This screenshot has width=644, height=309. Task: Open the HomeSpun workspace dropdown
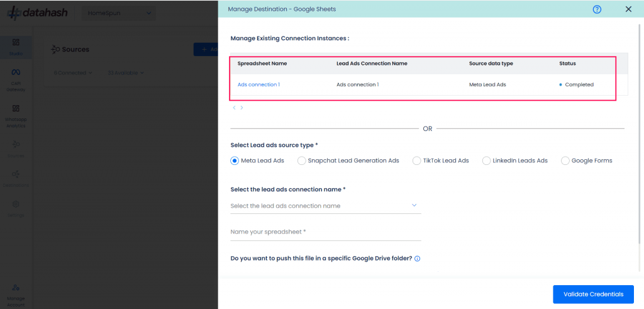[119, 13]
